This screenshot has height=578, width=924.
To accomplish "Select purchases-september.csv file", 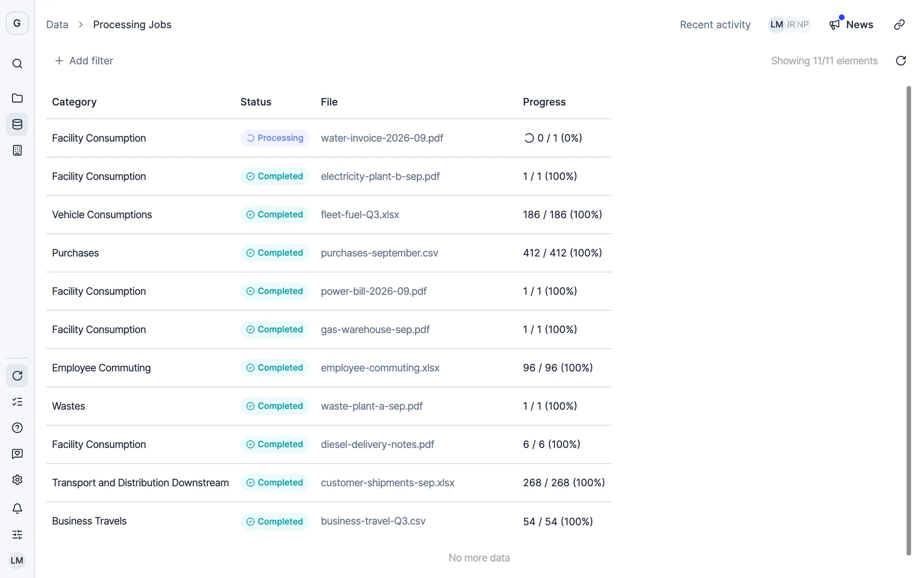I will point(379,253).
